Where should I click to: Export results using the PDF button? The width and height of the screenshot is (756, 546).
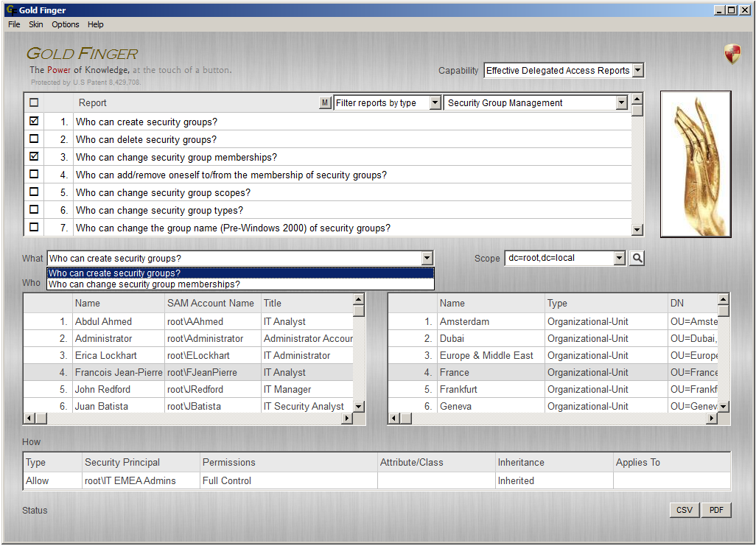coord(715,509)
